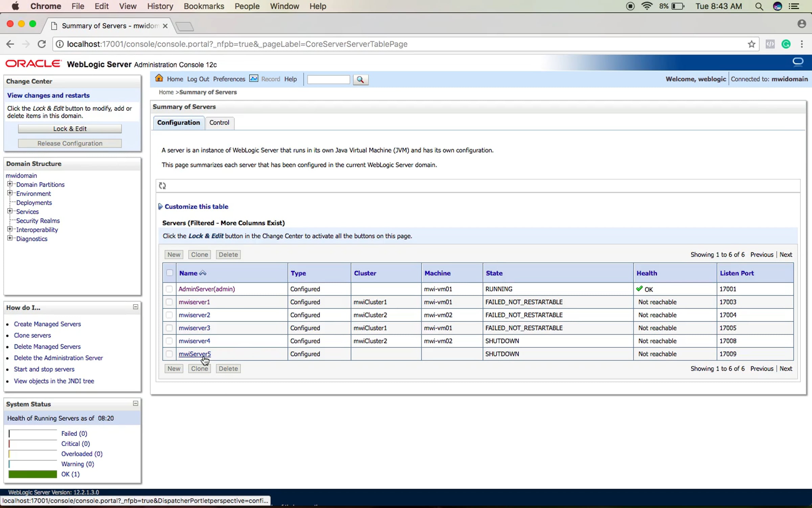Expand the Services tree node
Image resolution: width=812 pixels, height=508 pixels.
[x=10, y=211]
